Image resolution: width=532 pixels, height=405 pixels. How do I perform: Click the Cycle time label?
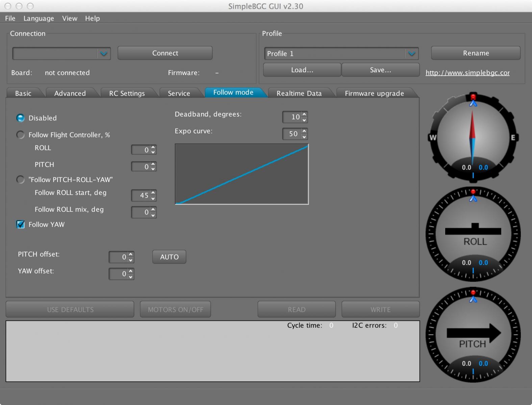pos(305,325)
